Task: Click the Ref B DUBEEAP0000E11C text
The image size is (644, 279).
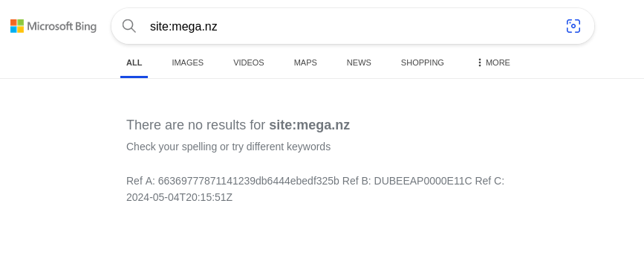Action: (x=423, y=181)
